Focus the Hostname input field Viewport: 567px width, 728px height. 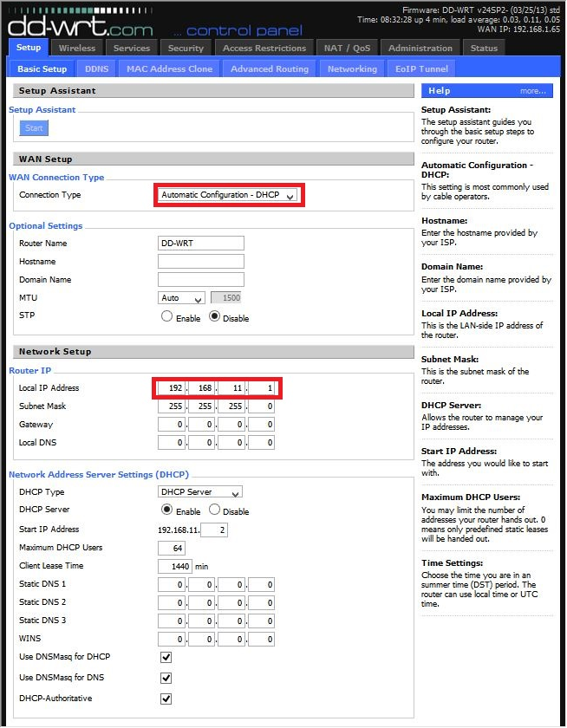tap(200, 262)
